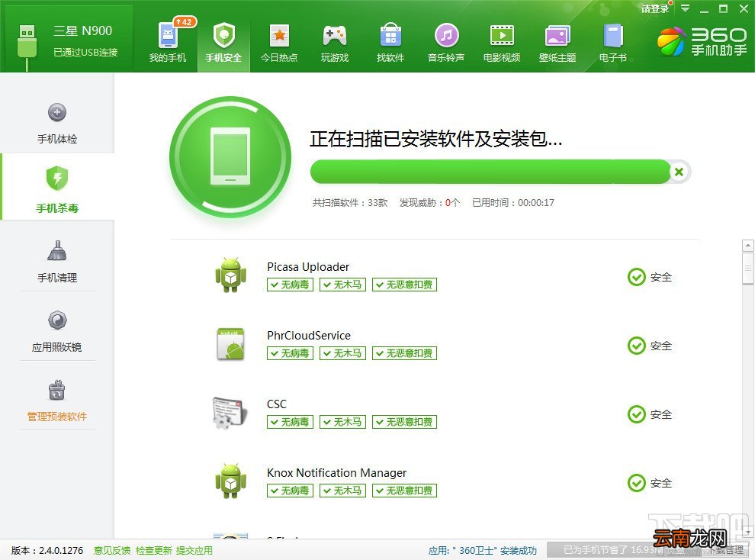Open 管理预装软件 in the sidebar
The image size is (755, 560).
click(57, 401)
